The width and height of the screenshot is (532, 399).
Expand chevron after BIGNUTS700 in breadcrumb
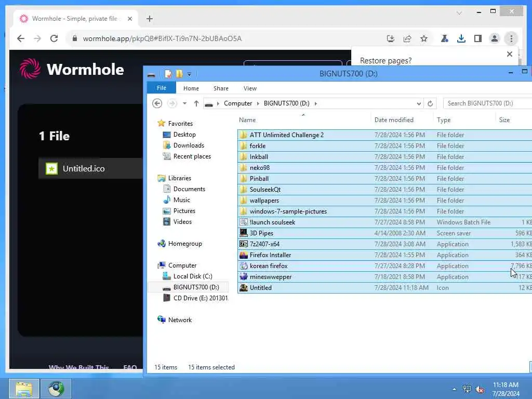(x=315, y=103)
